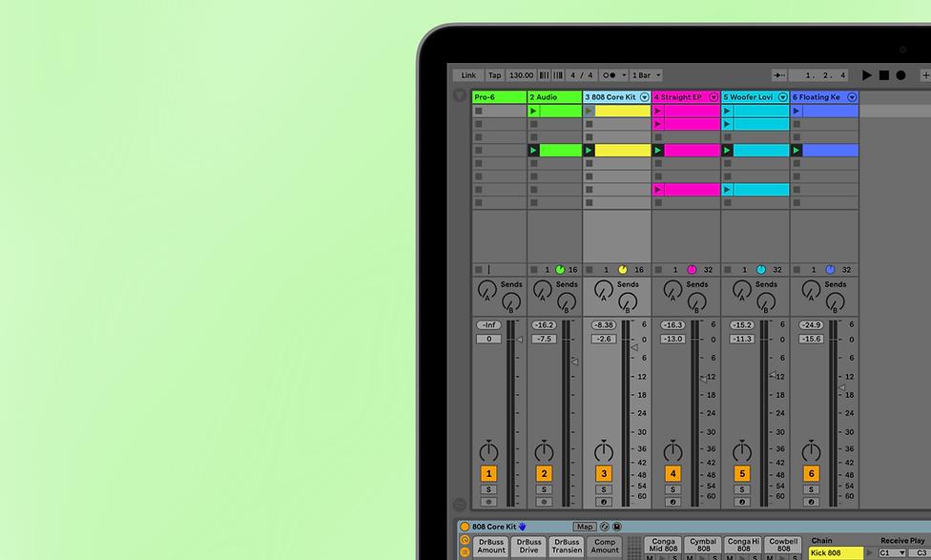The width and height of the screenshot is (931, 560).
Task: Click the 4 / 4 time signature field
Action: (x=581, y=75)
